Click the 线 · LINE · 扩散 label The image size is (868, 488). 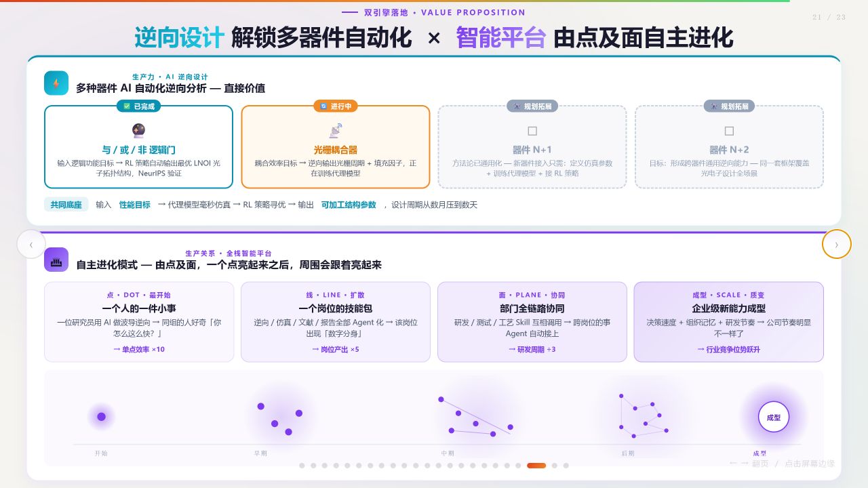[x=336, y=296]
